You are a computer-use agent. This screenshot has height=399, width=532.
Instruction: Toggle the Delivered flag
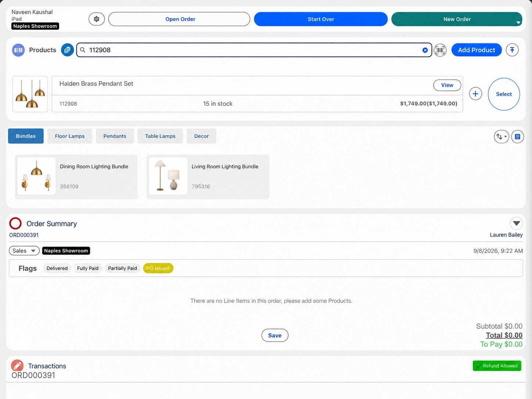point(57,268)
